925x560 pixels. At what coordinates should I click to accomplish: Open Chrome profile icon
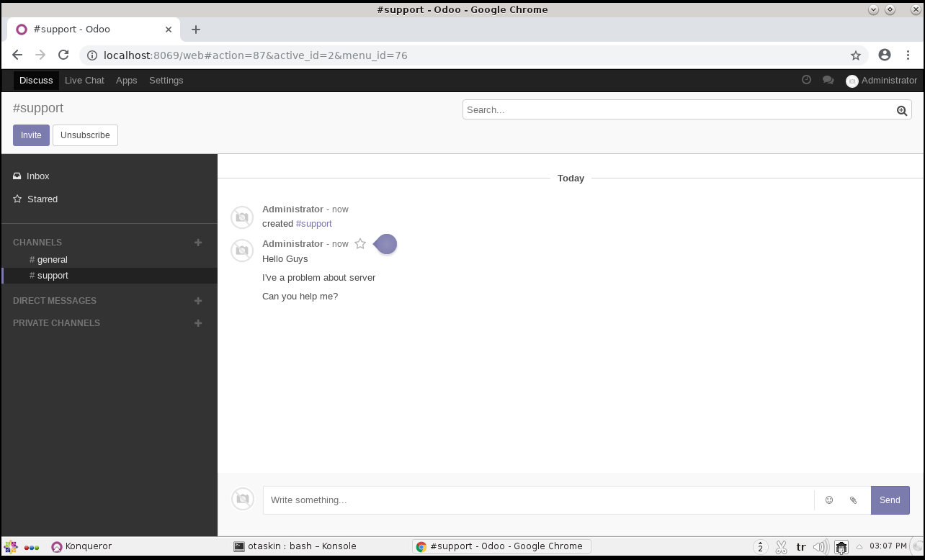tap(885, 55)
